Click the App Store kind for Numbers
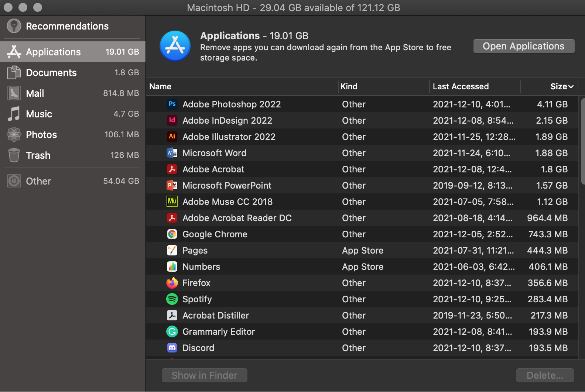The image size is (585, 392). pyautogui.click(x=363, y=267)
